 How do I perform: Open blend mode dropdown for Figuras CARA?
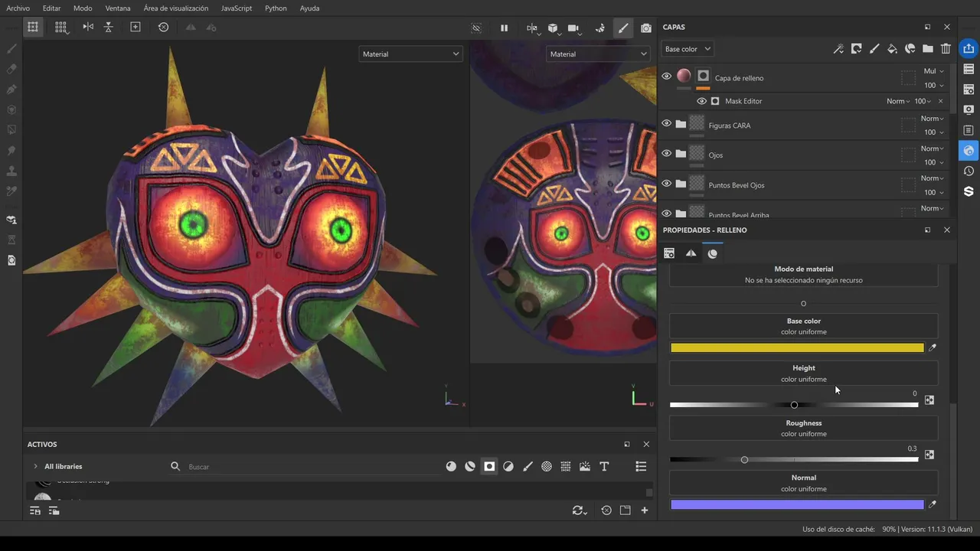point(933,119)
